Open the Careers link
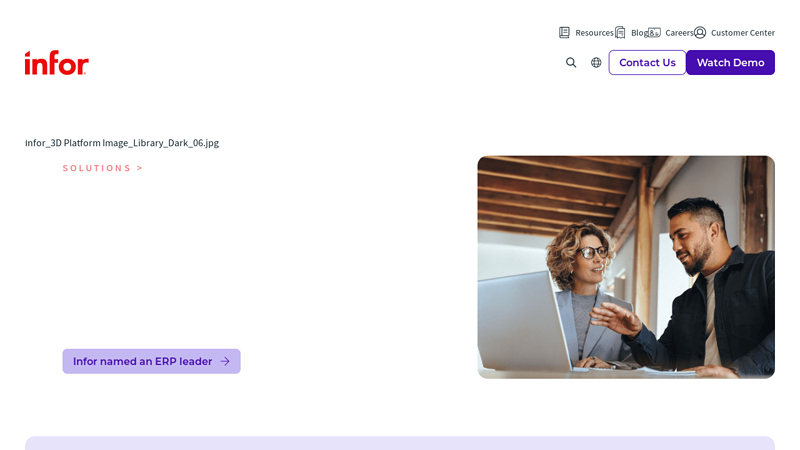 click(x=679, y=33)
